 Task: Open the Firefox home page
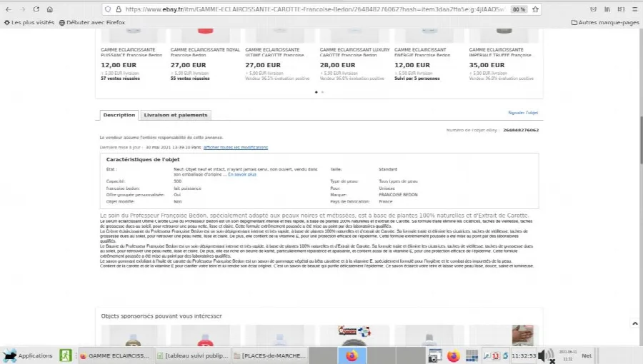(49, 9)
